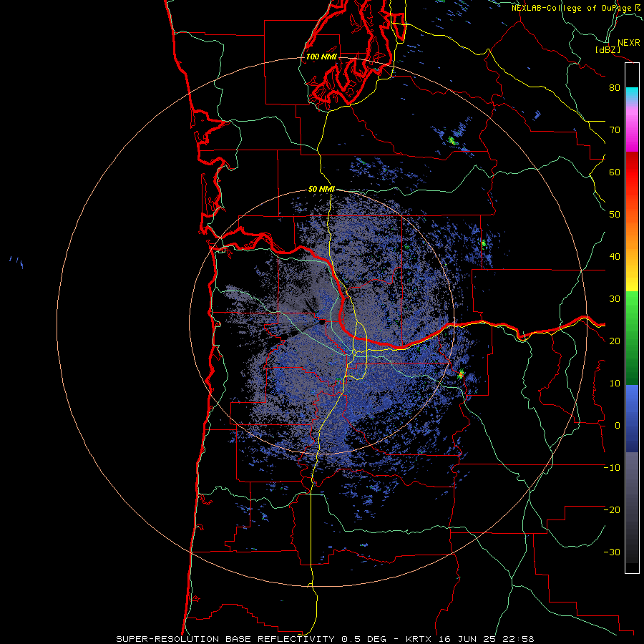
Task: Click the NEXLAB-College of DuPage credit text
Action: pyautogui.click(x=572, y=8)
